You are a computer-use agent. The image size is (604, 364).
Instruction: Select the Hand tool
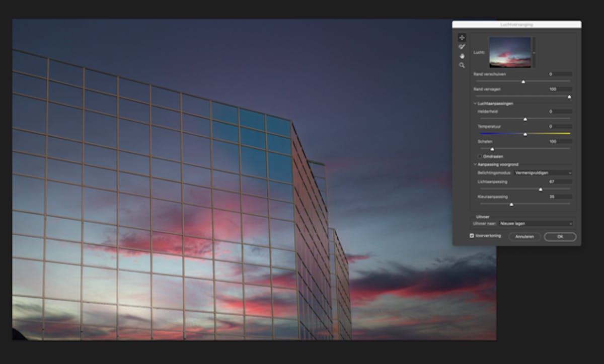462,56
